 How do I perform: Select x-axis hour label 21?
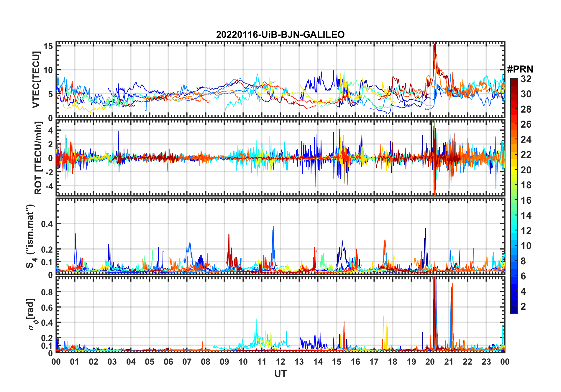coord(449,362)
